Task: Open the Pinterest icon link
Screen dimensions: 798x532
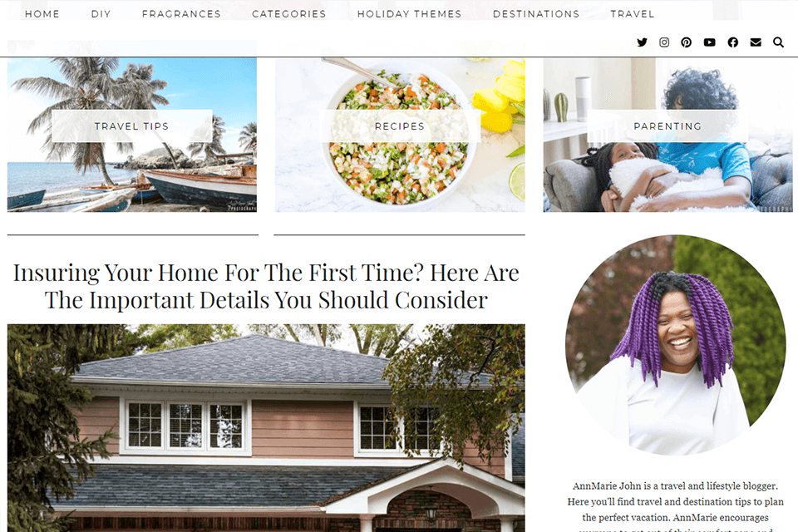Action: [x=686, y=42]
